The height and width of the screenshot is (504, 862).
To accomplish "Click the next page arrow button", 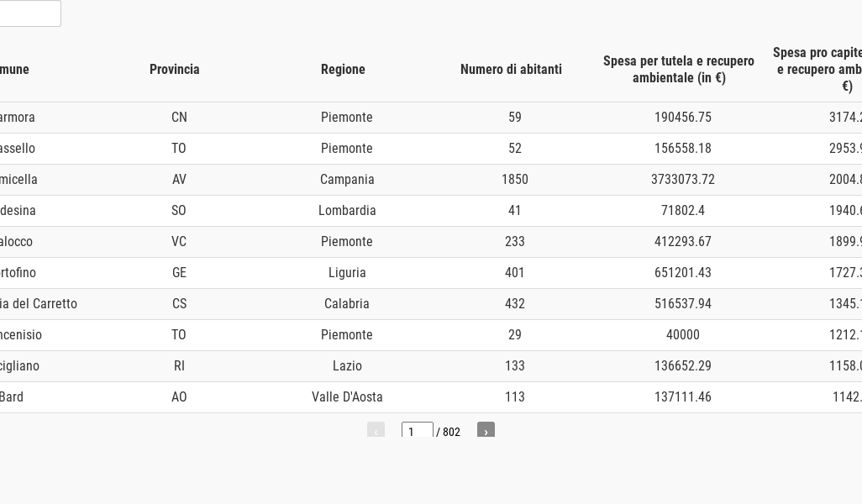I will coord(486,431).
